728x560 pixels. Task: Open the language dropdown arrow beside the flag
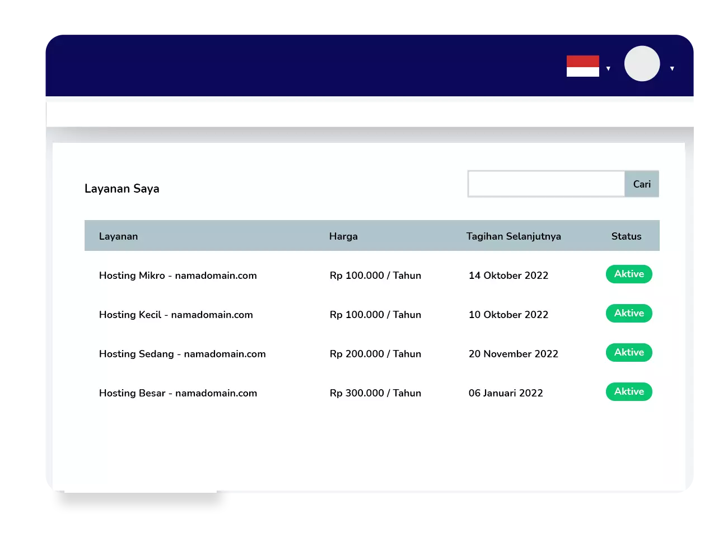[608, 69]
